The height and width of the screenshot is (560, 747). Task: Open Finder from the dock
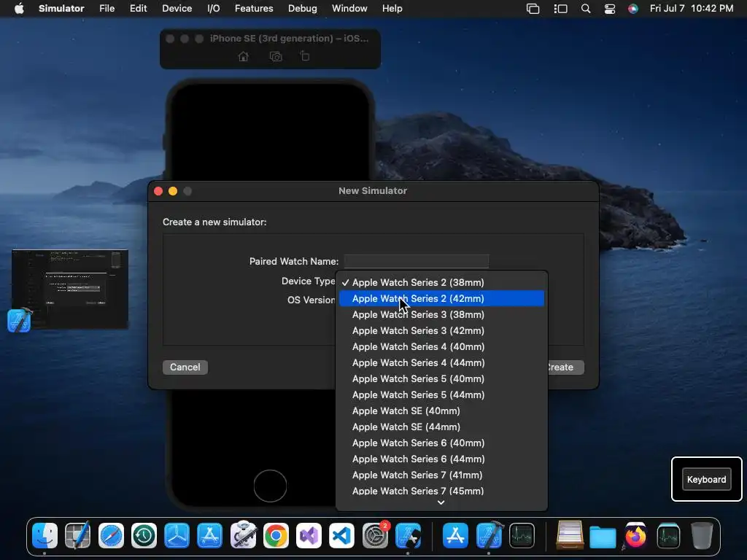click(44, 535)
